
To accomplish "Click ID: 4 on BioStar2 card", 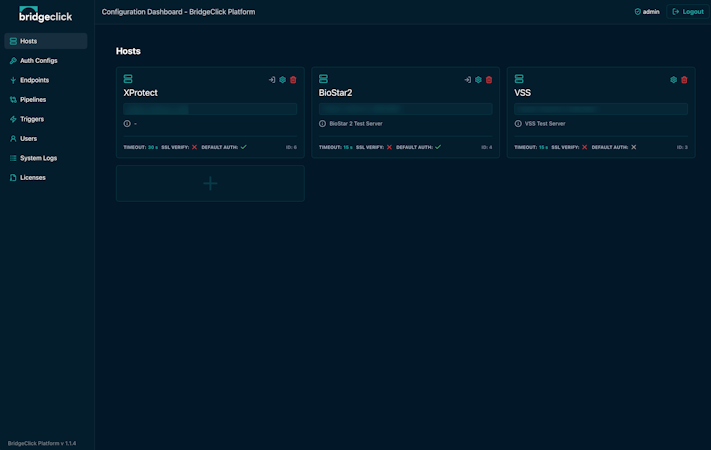I will click(x=487, y=147).
